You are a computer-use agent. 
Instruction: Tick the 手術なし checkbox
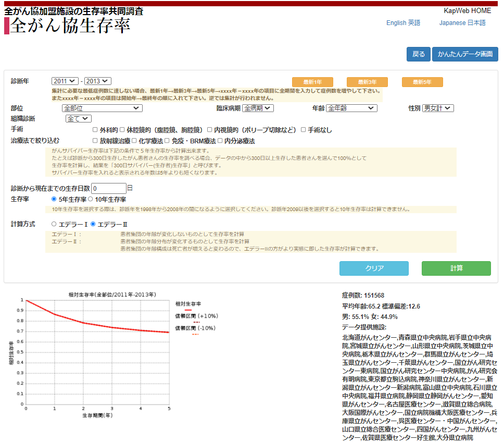coord(303,130)
